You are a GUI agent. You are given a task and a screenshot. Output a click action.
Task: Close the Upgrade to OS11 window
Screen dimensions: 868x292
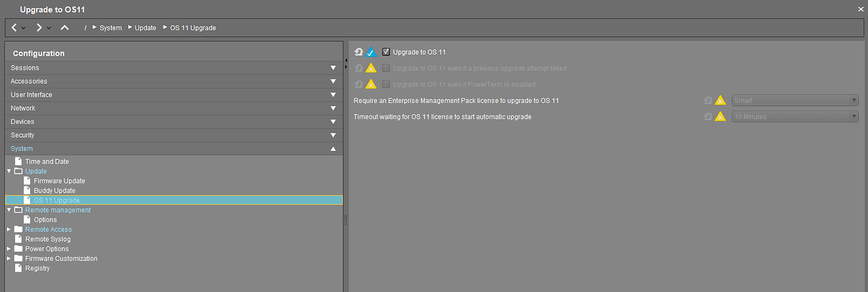tap(860, 9)
